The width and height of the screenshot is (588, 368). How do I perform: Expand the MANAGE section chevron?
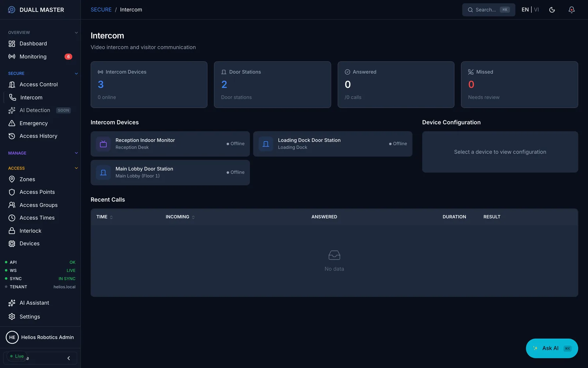tap(76, 153)
